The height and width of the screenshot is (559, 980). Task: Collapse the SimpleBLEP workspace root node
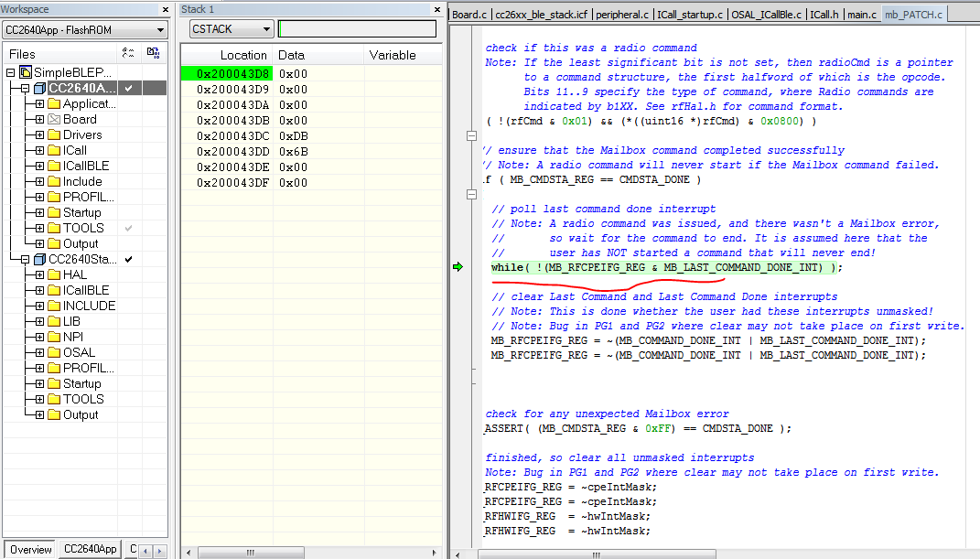pos(11,72)
